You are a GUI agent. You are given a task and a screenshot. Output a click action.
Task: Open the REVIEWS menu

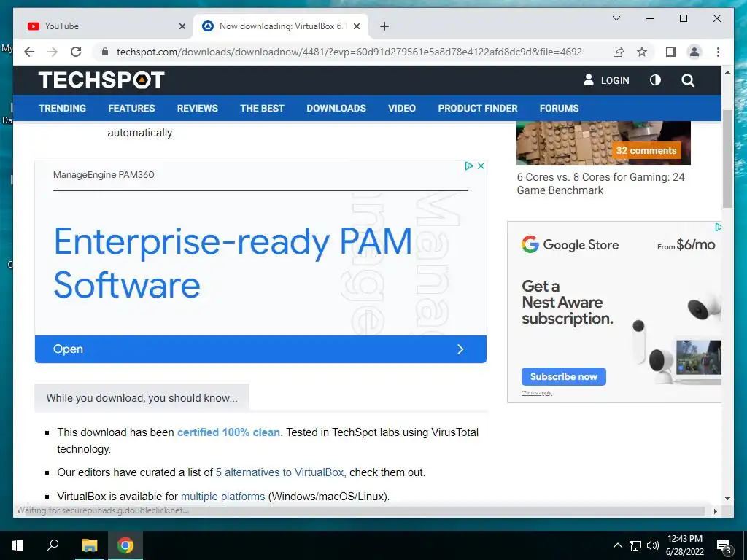197,108
